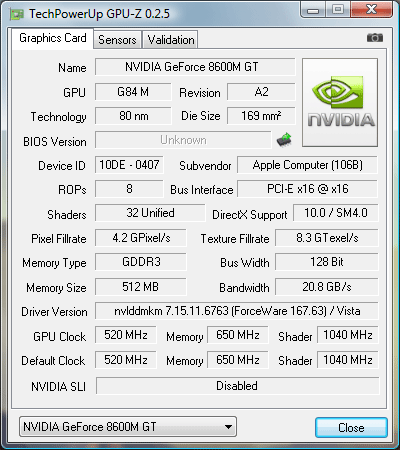Click the Pixel Fillrate 4.2 GPixel/s field
This screenshot has width=400, height=450.
141,238
